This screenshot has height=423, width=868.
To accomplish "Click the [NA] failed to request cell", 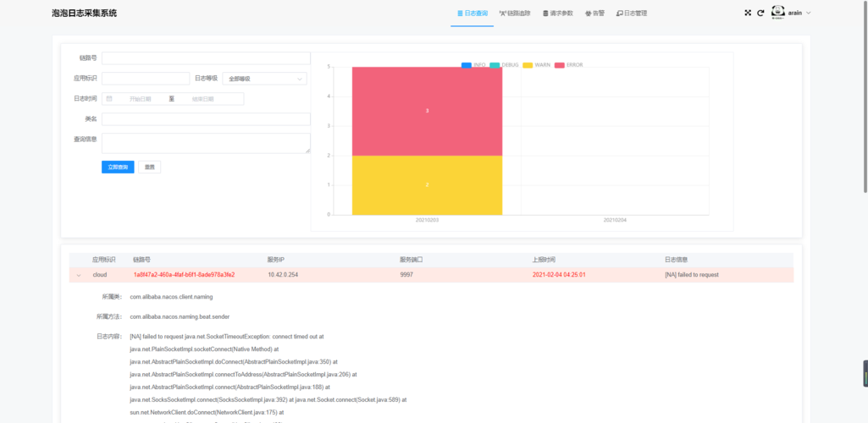I will (x=692, y=275).
